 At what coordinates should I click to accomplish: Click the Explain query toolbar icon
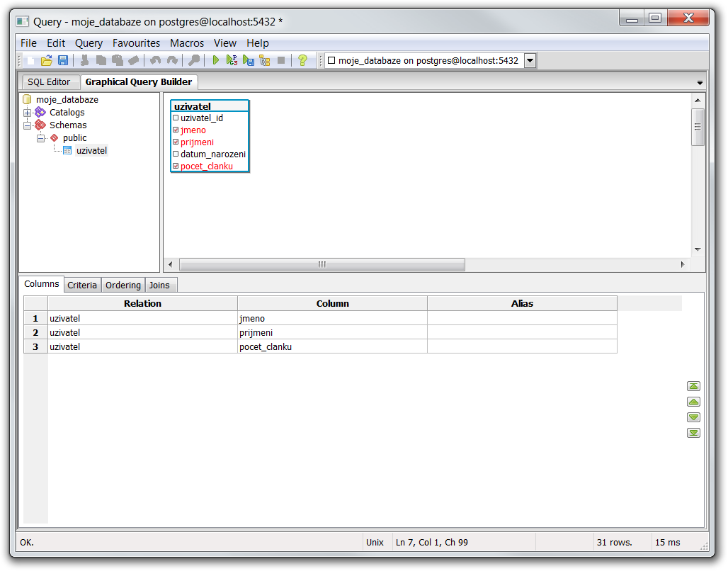click(265, 61)
